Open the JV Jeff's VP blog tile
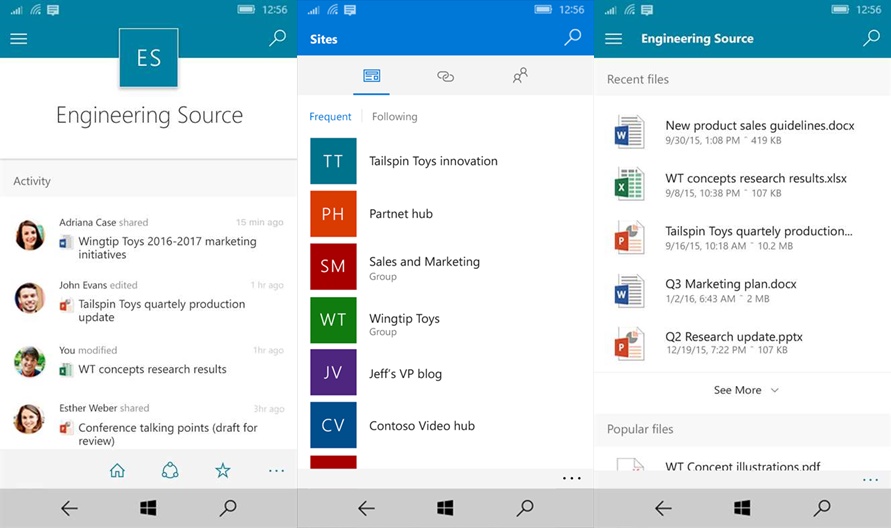 coord(333,372)
